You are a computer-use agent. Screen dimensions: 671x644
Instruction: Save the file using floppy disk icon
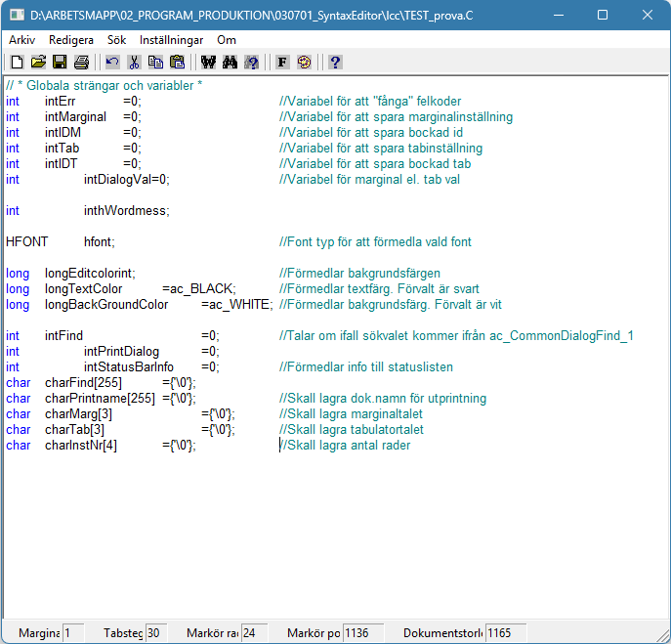pos(60,63)
